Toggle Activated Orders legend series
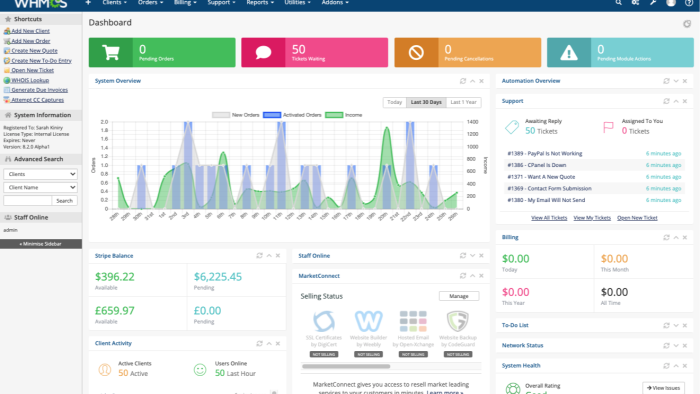The height and width of the screenshot is (394, 700). [x=292, y=115]
